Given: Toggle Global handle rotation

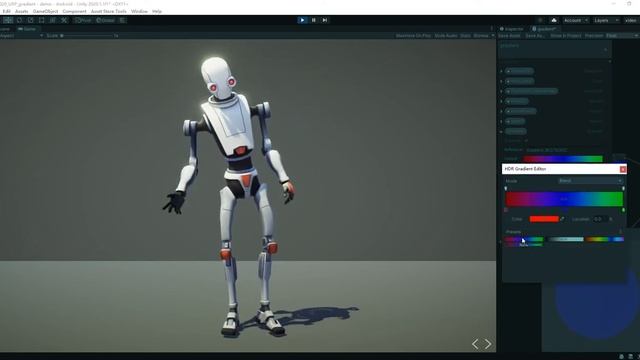Looking at the screenshot, I should coord(105,20).
